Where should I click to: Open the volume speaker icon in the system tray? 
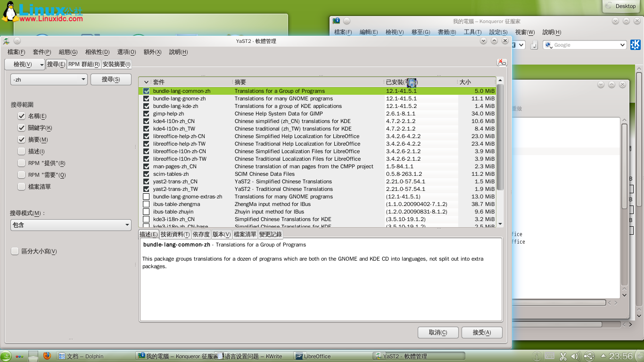click(x=575, y=356)
